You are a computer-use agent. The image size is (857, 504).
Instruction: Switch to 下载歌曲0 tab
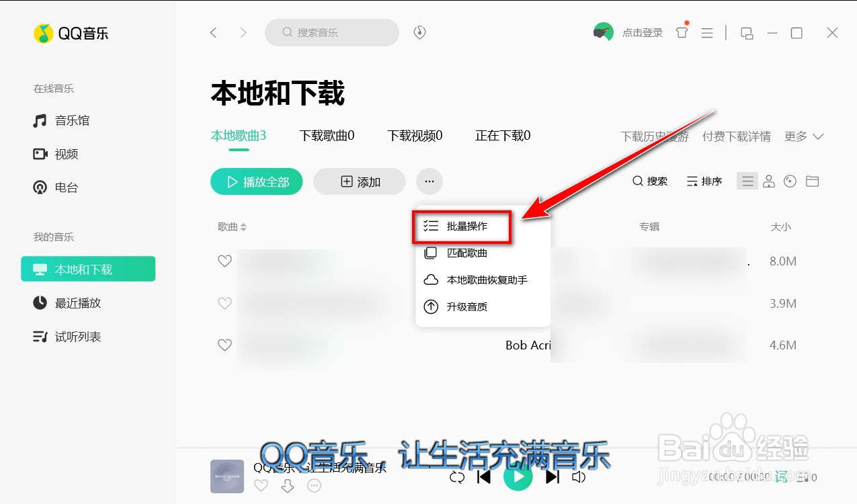pos(327,136)
